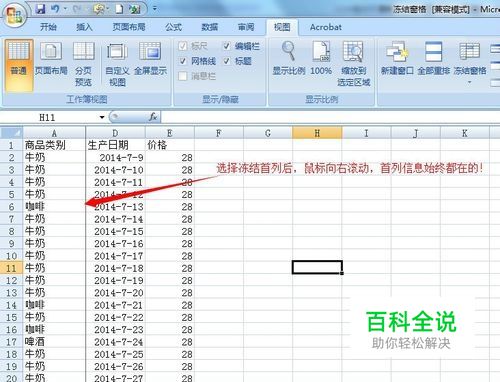Select column H header
The height and width of the screenshot is (382, 500).
(x=317, y=133)
